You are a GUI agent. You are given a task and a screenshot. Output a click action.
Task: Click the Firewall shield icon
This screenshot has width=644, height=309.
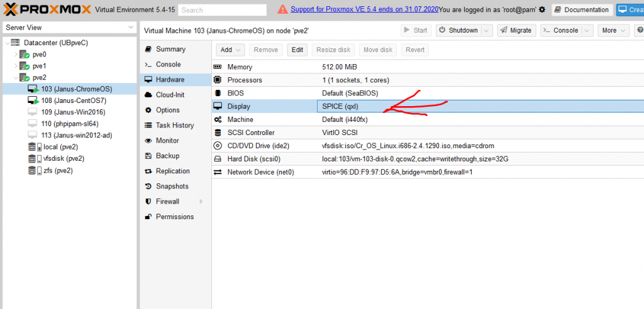(x=148, y=202)
